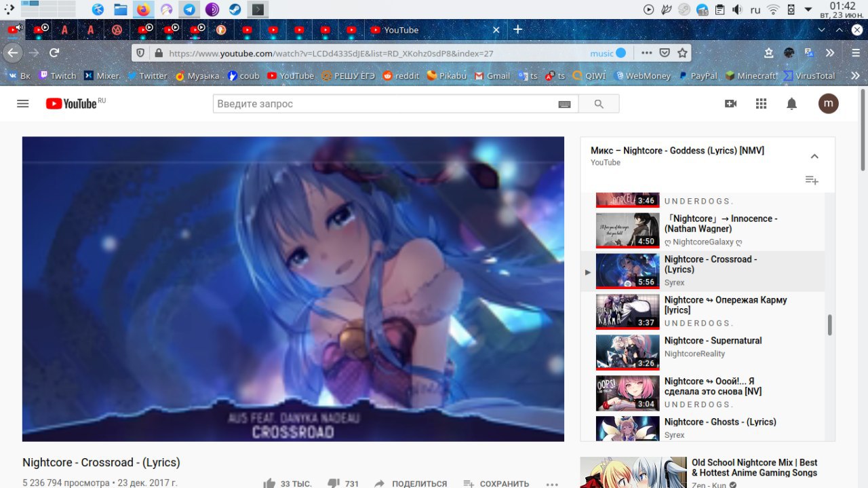Open a new tab with plus button
This screenshot has width=868, height=488.
tap(518, 29)
